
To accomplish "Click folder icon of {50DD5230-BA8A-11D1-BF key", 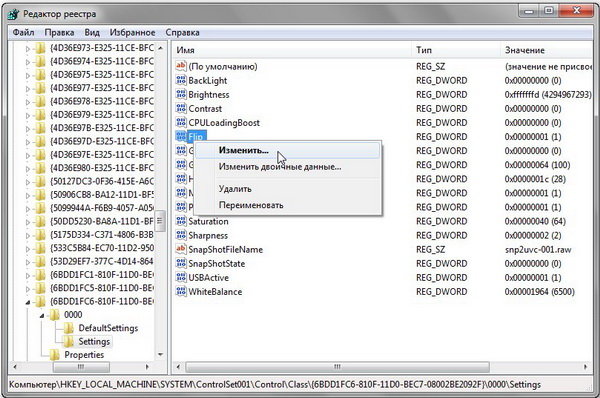I will click(x=40, y=222).
